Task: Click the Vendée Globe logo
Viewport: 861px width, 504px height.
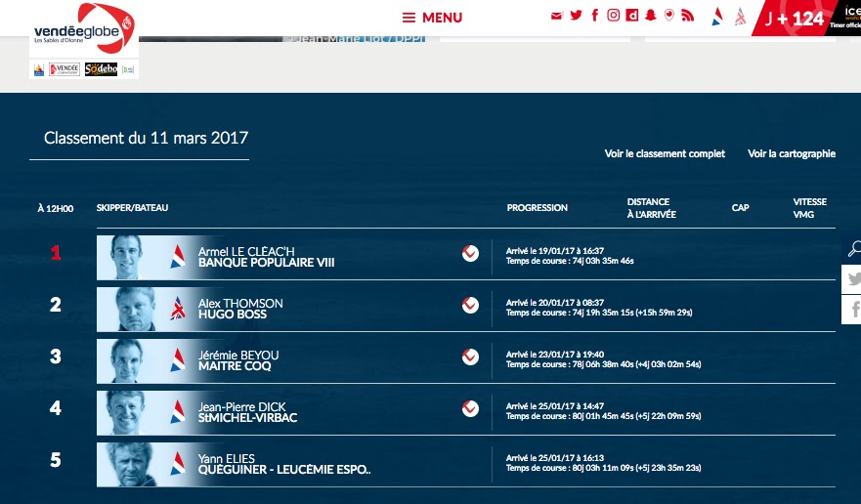Action: [84, 28]
